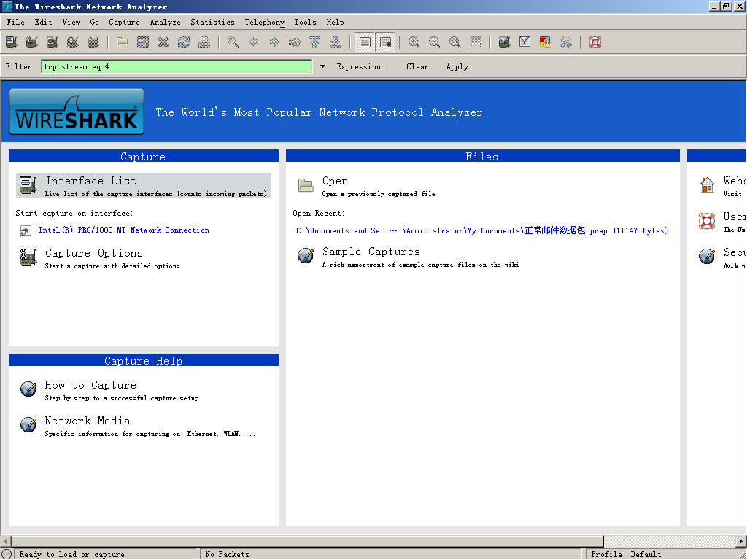Click the find packet magnifier icon
This screenshot has height=560, width=747.
click(x=233, y=42)
